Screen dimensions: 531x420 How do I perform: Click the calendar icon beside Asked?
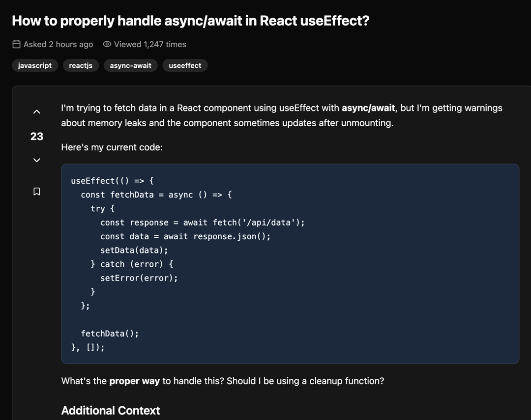point(16,44)
